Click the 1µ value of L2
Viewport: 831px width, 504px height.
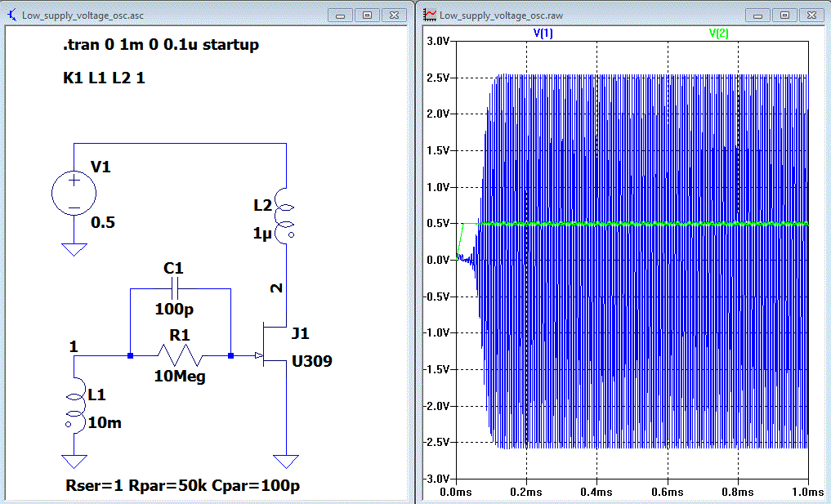click(x=262, y=233)
